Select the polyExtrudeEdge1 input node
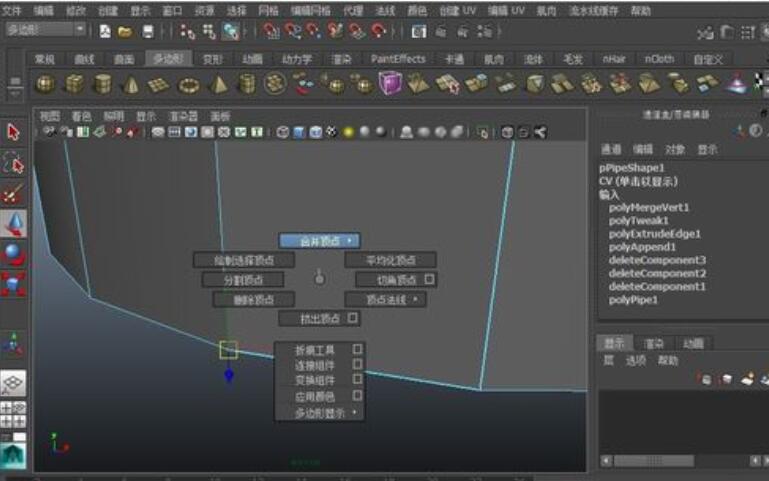The height and width of the screenshot is (481, 769). click(655, 234)
